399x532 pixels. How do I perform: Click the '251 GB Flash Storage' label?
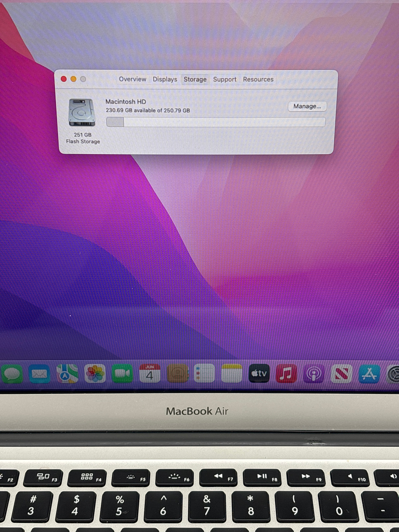[x=83, y=138]
